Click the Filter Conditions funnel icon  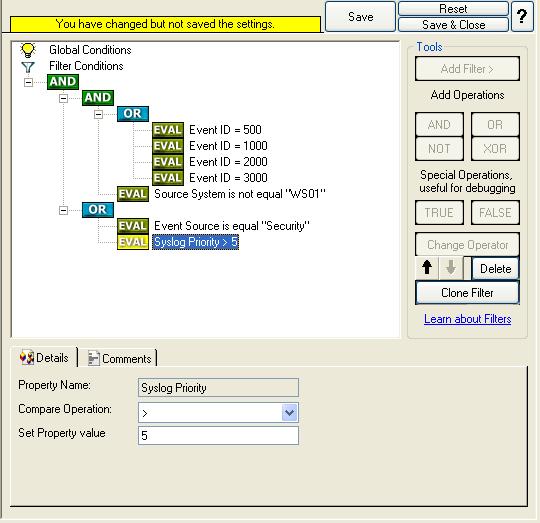pyautogui.click(x=28, y=67)
